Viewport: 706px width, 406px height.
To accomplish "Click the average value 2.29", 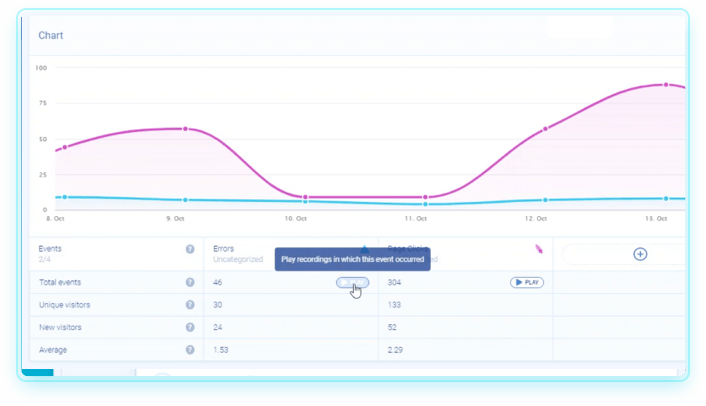I will 395,350.
